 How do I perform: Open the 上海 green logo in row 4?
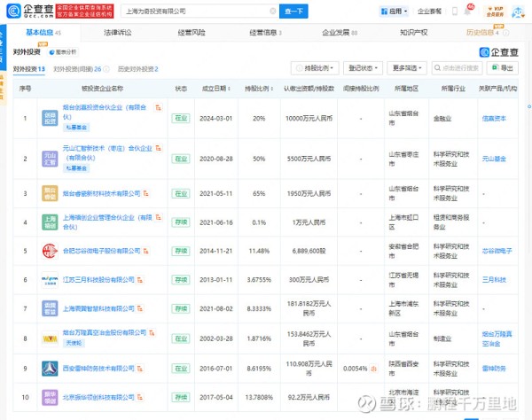pyautogui.click(x=50, y=222)
